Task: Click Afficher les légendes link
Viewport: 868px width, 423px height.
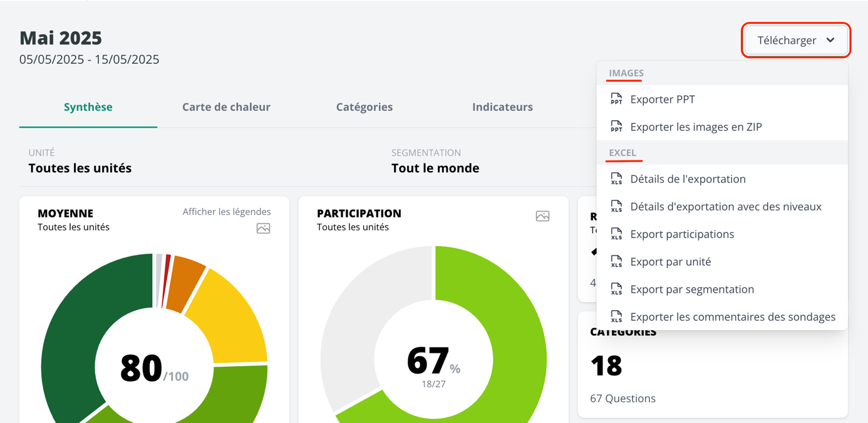Action: pyautogui.click(x=227, y=212)
